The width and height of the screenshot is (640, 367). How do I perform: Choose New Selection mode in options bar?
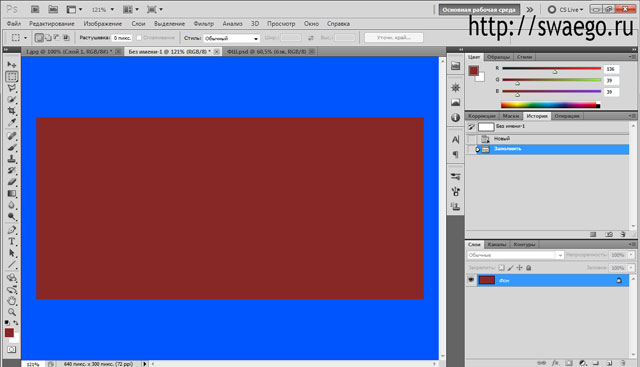(x=39, y=38)
